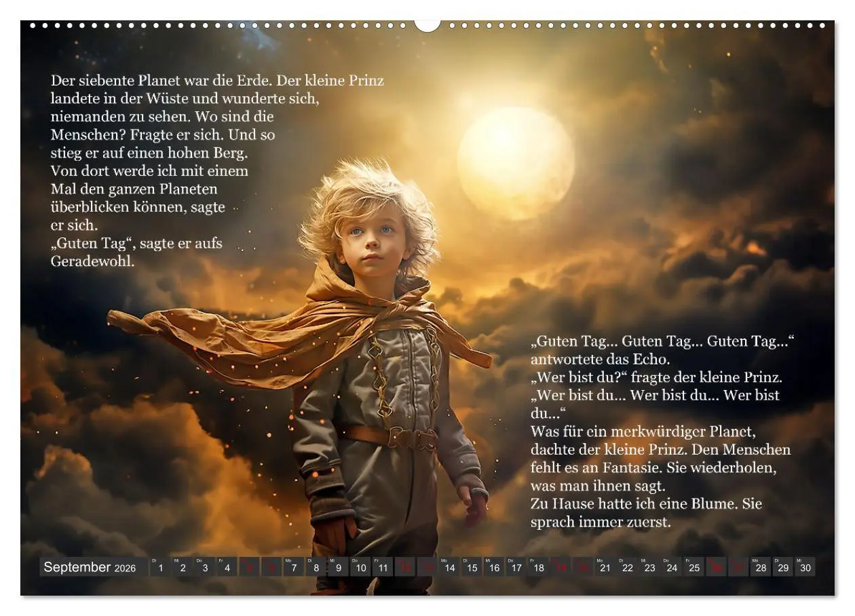This screenshot has height=616, width=855.
Task: Click the line "überblicken können, sagte"
Action: tap(138, 207)
